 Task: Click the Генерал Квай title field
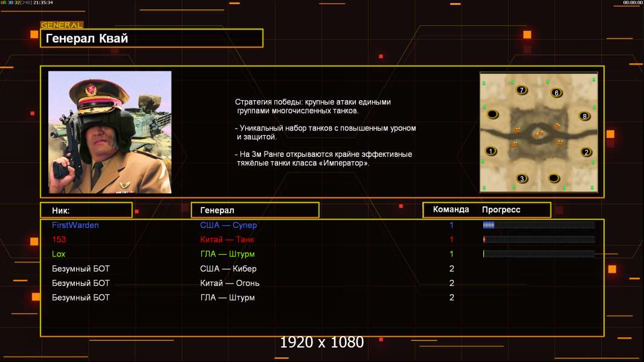tap(152, 39)
